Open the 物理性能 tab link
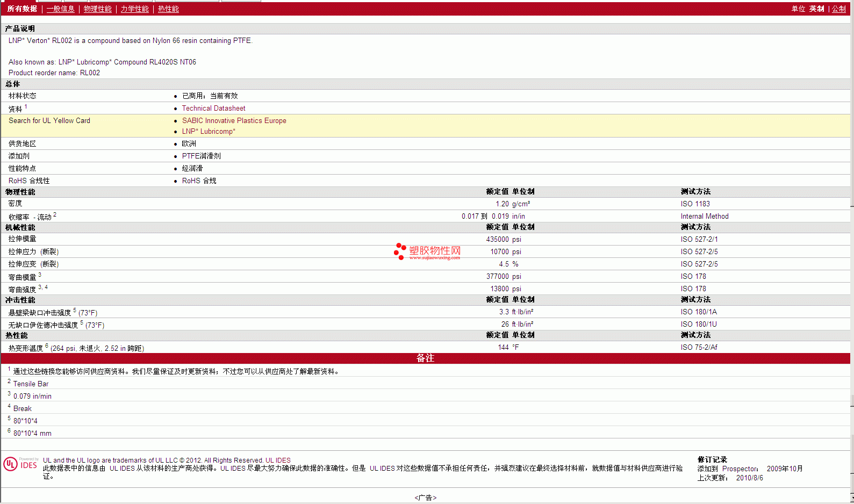The image size is (854, 504). pos(97,9)
